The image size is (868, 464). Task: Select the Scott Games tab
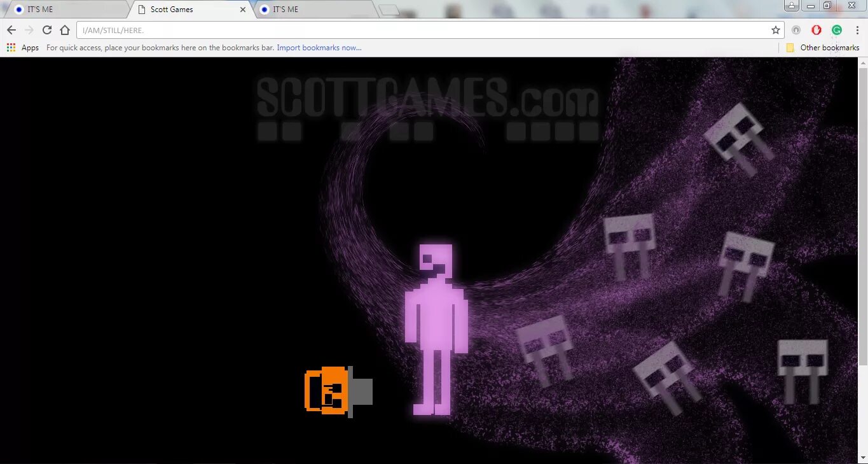coord(191,10)
